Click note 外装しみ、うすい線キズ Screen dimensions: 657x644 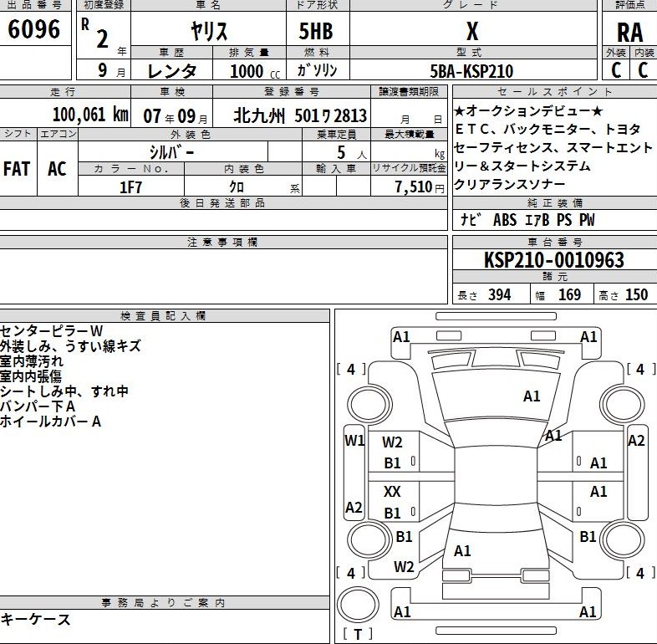click(70, 346)
